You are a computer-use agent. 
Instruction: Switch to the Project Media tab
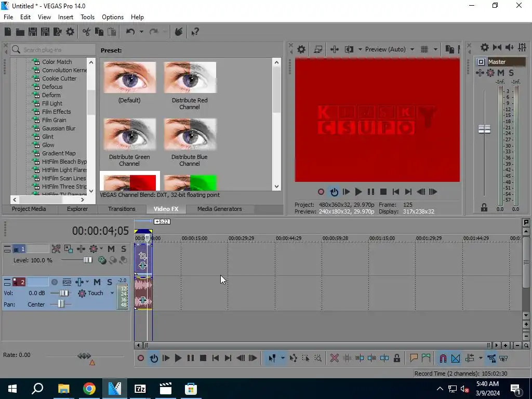tap(29, 209)
